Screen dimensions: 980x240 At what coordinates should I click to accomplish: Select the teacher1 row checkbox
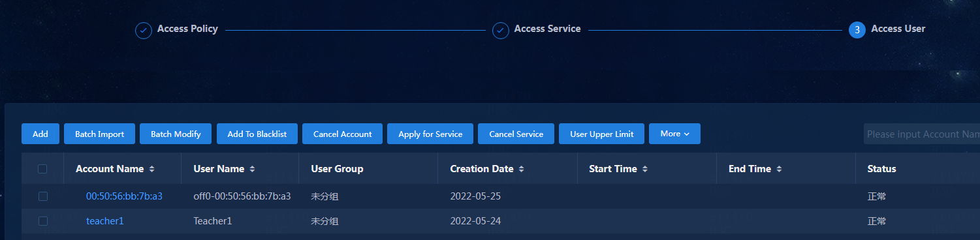[x=42, y=221]
